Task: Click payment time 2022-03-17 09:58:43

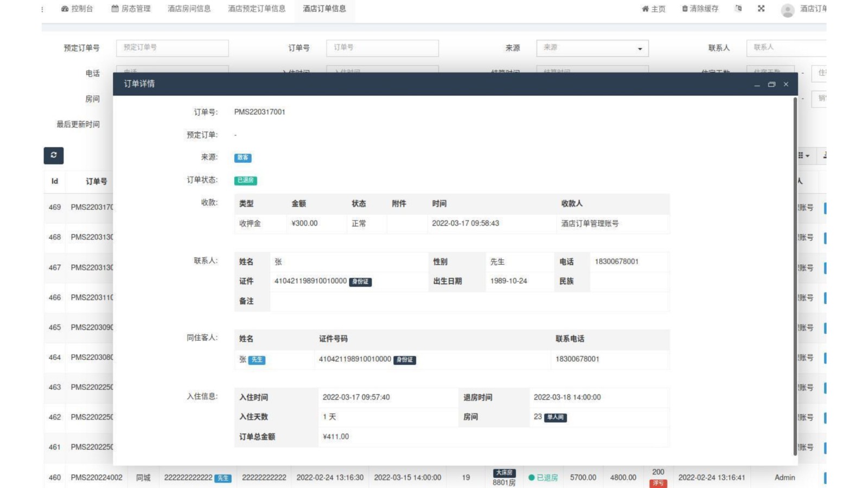Action: (465, 223)
